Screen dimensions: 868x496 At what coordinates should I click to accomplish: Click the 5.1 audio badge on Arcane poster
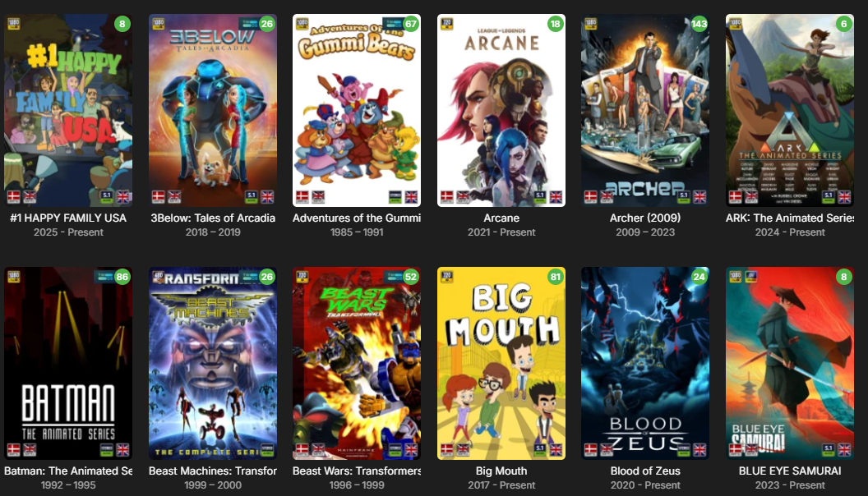[540, 196]
